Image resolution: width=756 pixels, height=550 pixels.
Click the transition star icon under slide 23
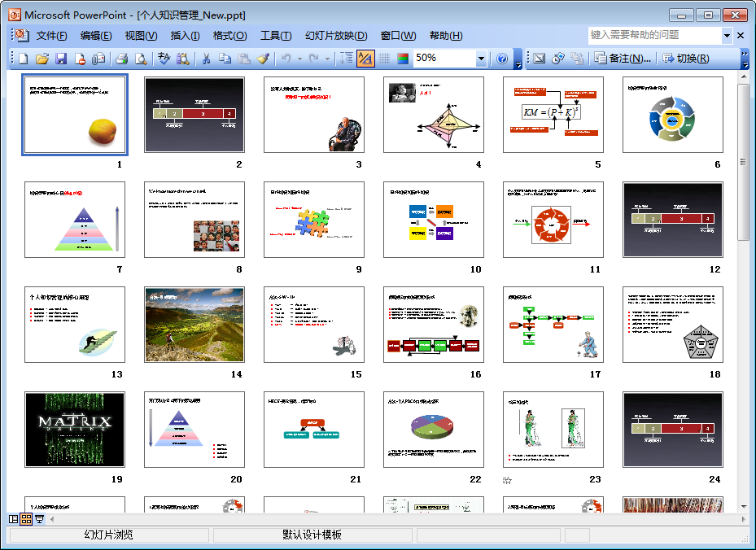click(507, 480)
